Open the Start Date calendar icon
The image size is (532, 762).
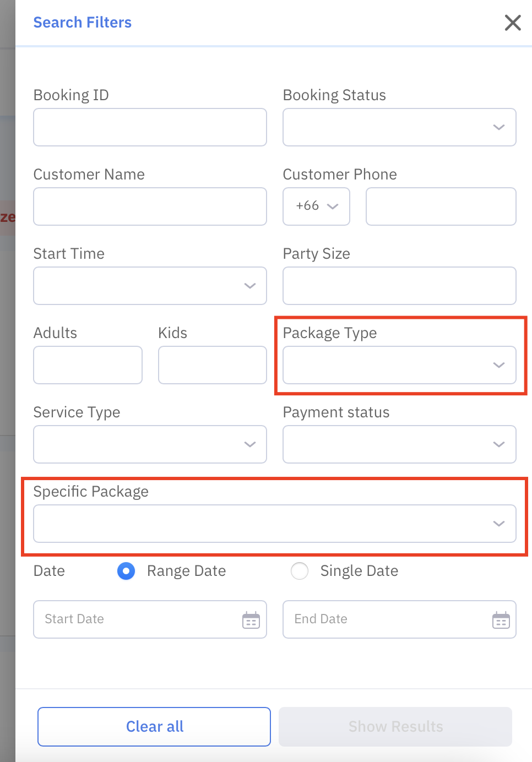(251, 620)
